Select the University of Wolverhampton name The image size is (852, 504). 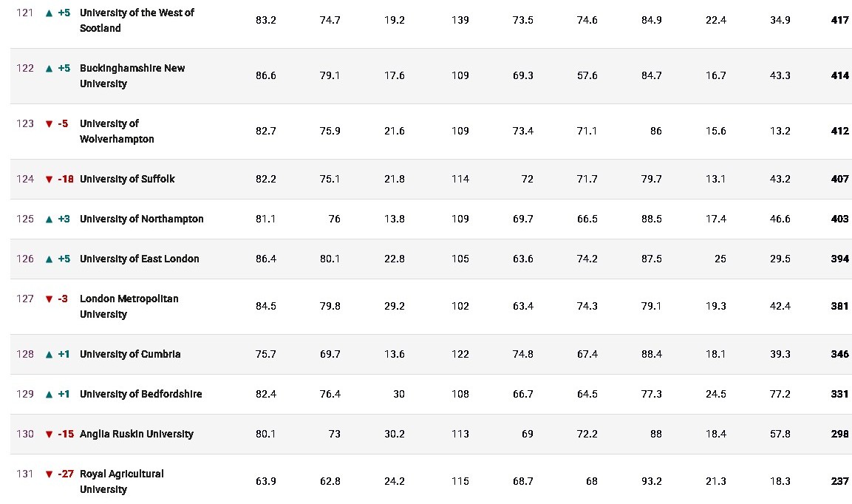(117, 131)
